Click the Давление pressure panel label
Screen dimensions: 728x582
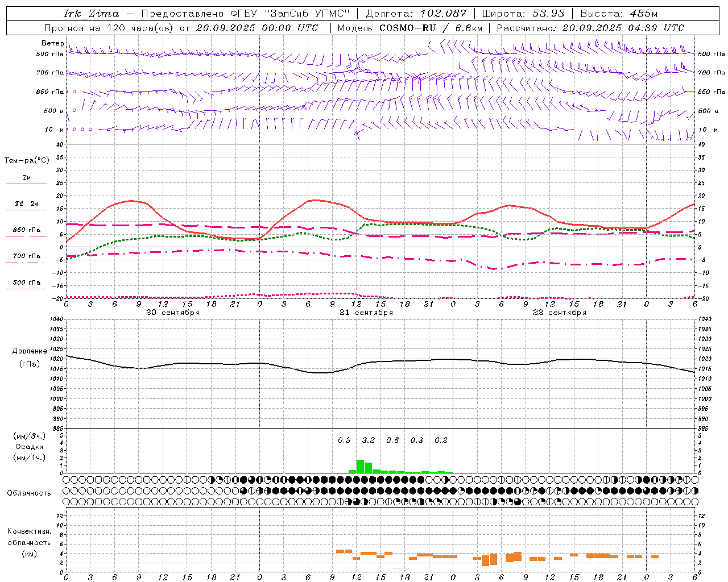click(30, 351)
